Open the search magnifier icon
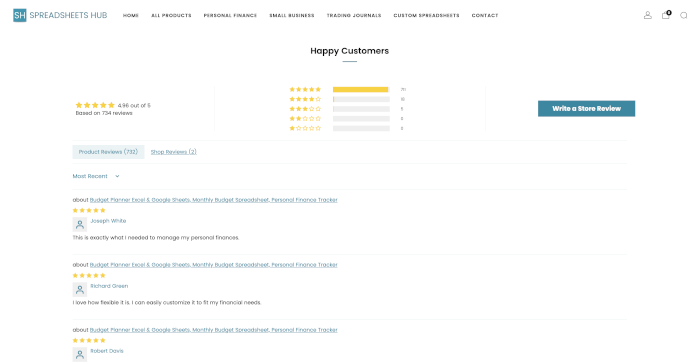 pos(683,15)
